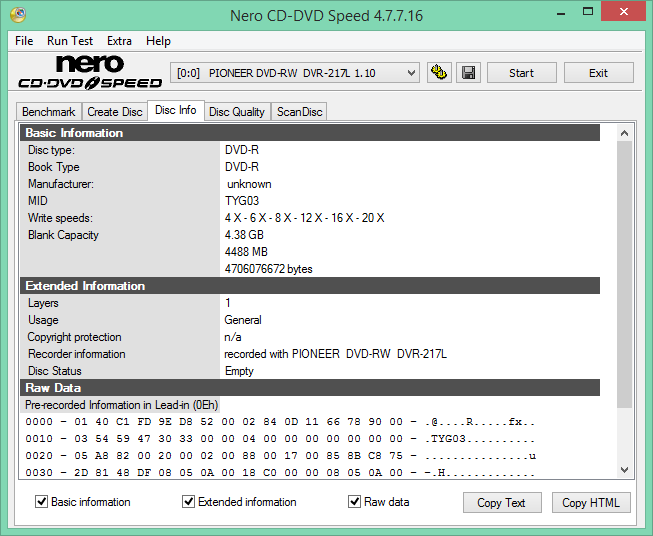Click the raw data row 0020

tap(280, 456)
